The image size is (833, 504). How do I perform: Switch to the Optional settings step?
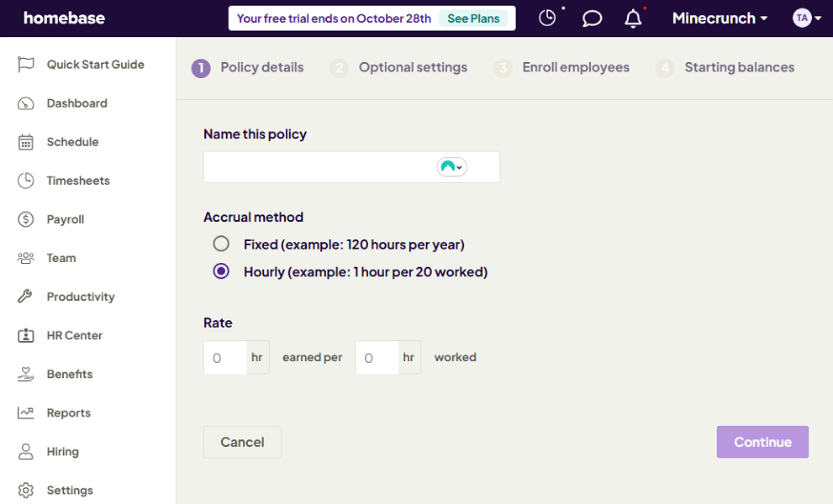[x=413, y=67]
